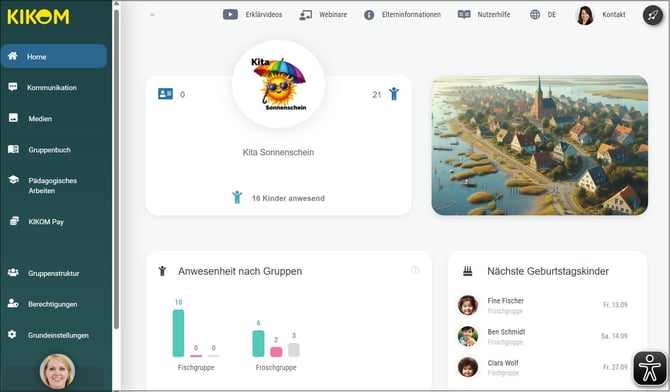Click the sidebar vertical scrollbar
The height and width of the screenshot is (392, 670).
tap(116, 169)
